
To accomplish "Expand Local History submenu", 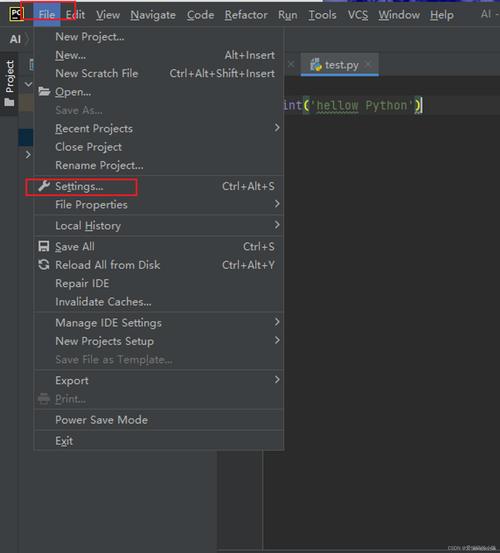I will (x=158, y=226).
